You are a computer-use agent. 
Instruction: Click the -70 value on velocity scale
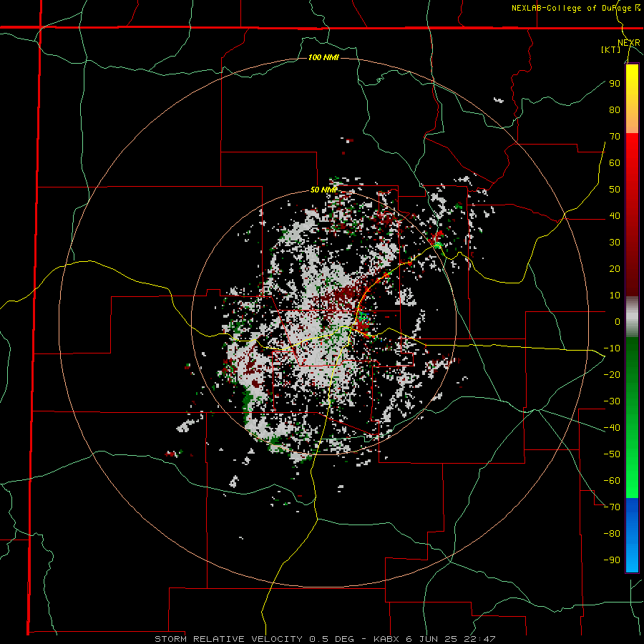[612, 507]
